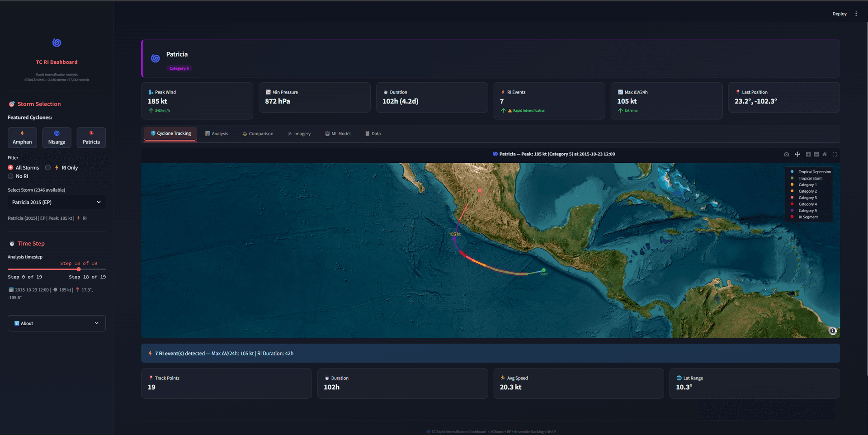868x435 pixels.
Task: Select Amphan from Featured Cyclones
Action: tap(22, 137)
